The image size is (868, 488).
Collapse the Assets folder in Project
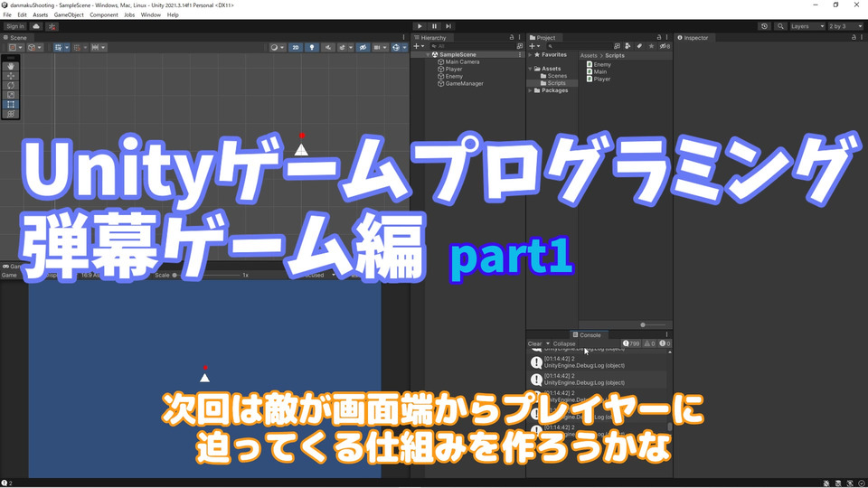[x=531, y=69]
